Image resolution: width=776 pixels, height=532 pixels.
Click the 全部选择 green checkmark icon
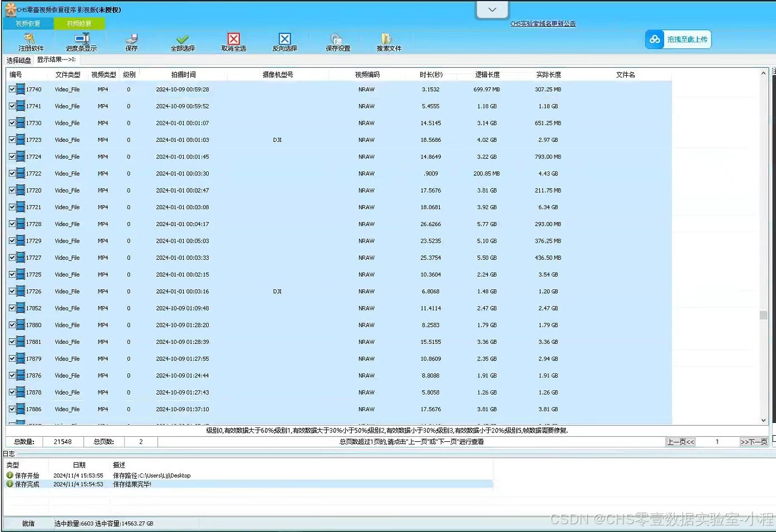point(183,39)
